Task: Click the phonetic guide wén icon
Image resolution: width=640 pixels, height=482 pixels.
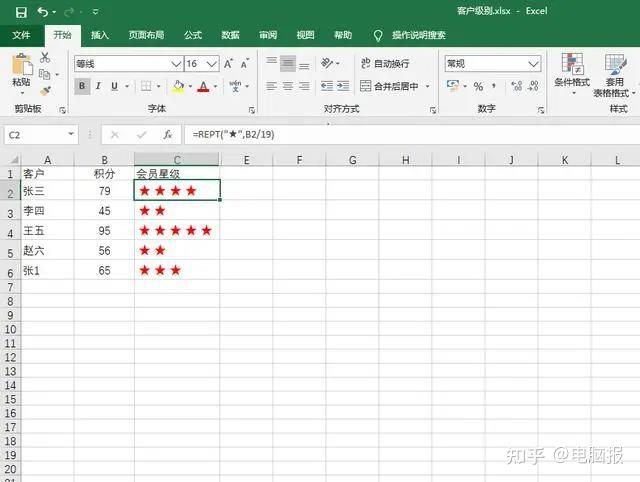Action: [236, 86]
